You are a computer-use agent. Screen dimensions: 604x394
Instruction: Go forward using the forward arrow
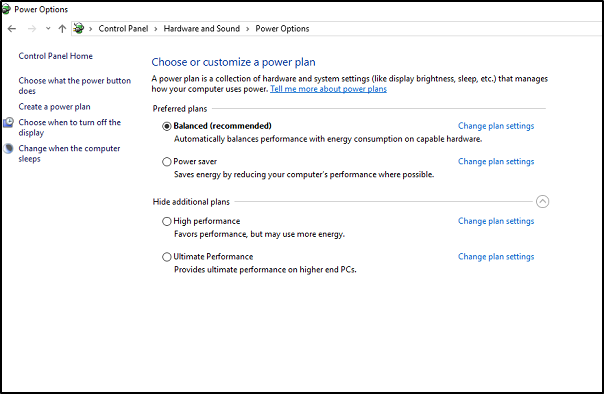point(32,29)
